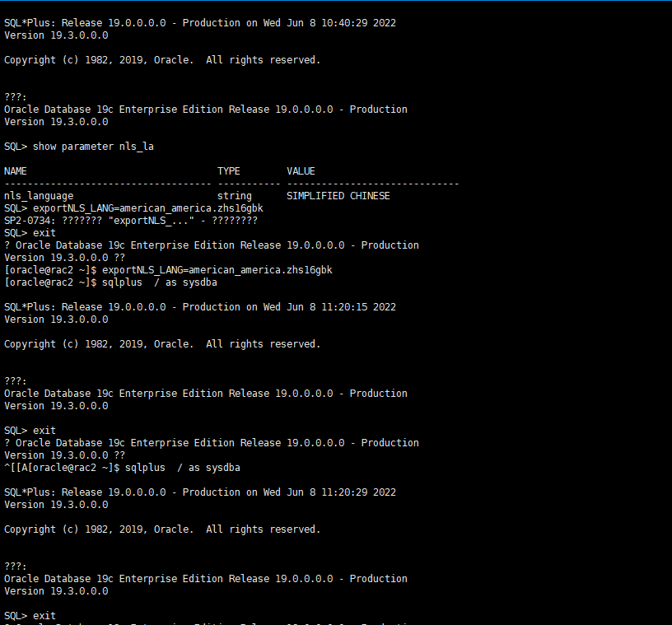Click the topmost 'Copyright (c) 1982, 2019' line
Viewport: 672px width, 625px height.
point(162,60)
